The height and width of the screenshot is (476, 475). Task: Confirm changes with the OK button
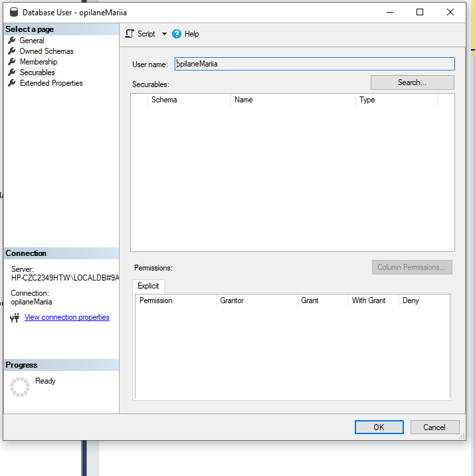click(x=379, y=427)
